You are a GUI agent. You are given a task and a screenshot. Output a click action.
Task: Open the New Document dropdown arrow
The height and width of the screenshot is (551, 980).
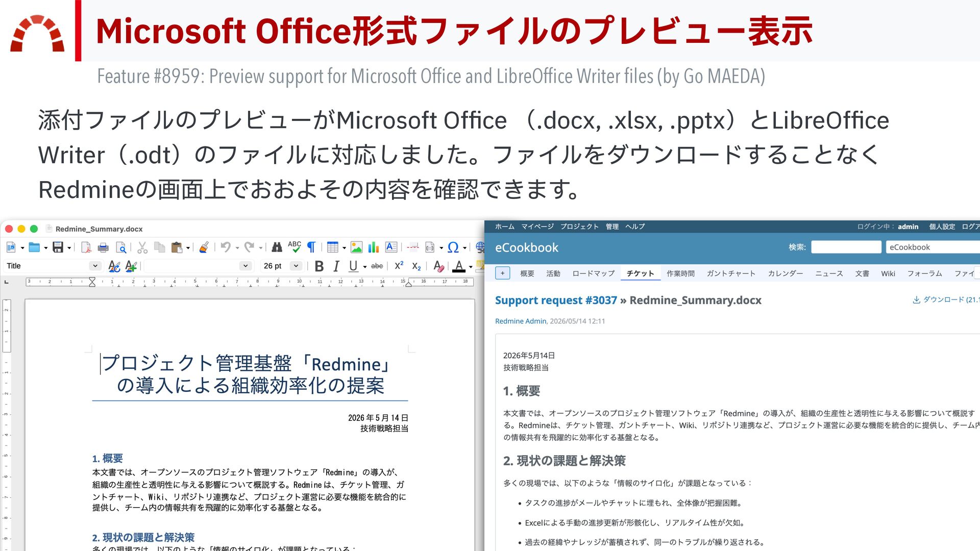click(x=22, y=248)
